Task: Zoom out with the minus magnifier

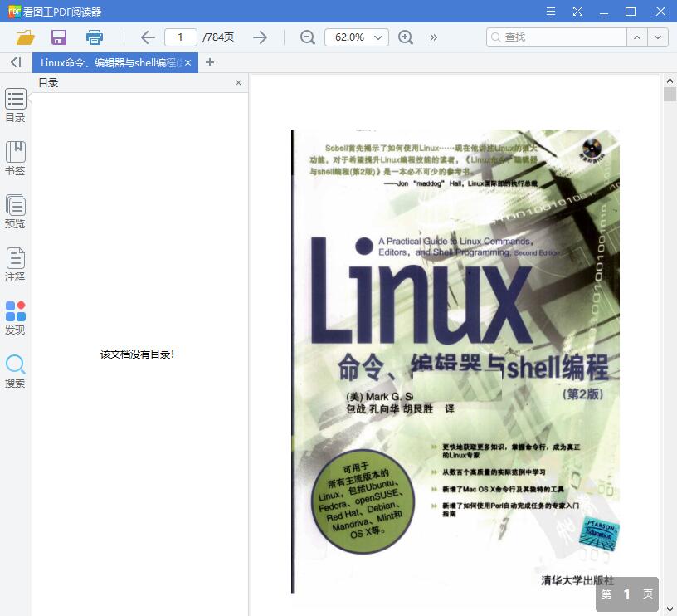Action: pos(308,37)
